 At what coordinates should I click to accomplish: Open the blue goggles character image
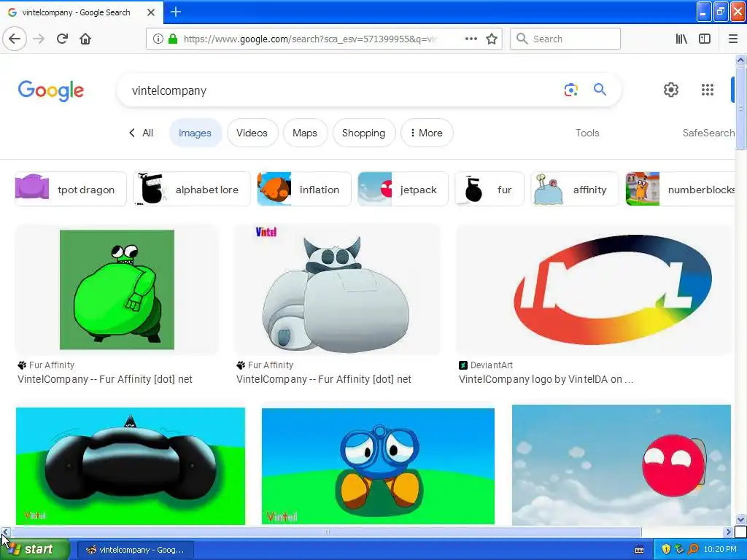(x=378, y=466)
